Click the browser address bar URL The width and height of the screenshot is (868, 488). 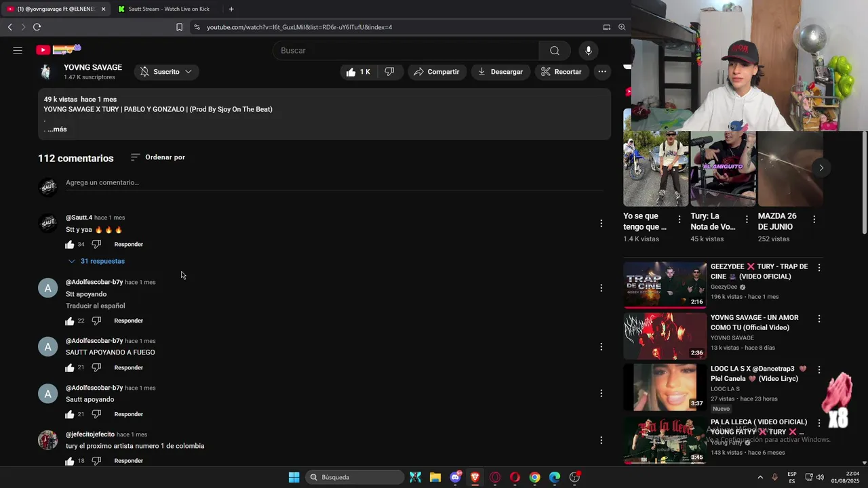(299, 27)
